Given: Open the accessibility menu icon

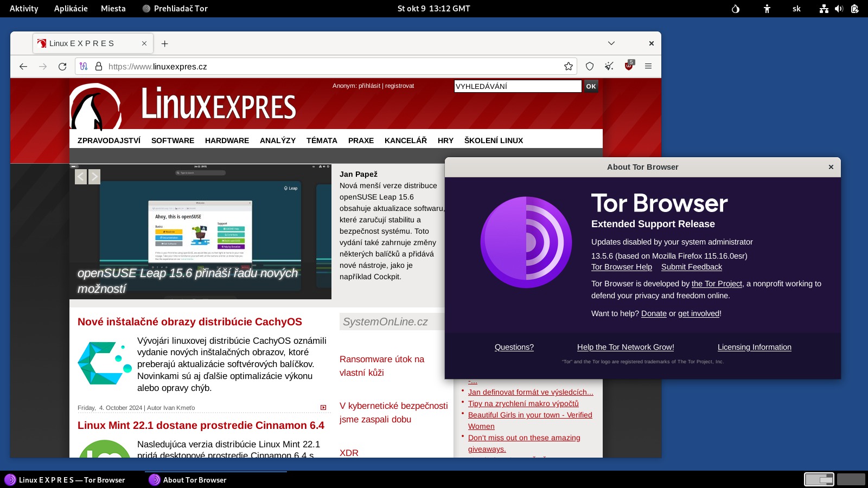Looking at the screenshot, I should [767, 9].
